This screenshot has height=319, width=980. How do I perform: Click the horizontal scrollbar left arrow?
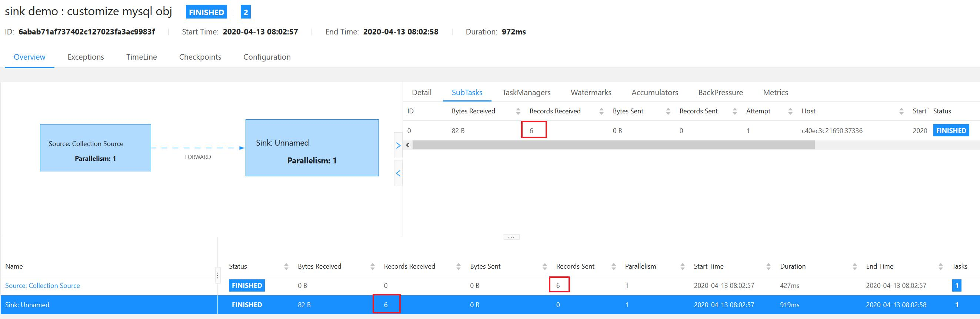coord(408,145)
